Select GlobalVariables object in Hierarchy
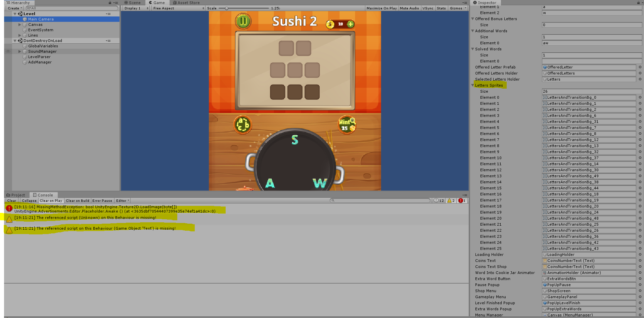 tap(43, 46)
